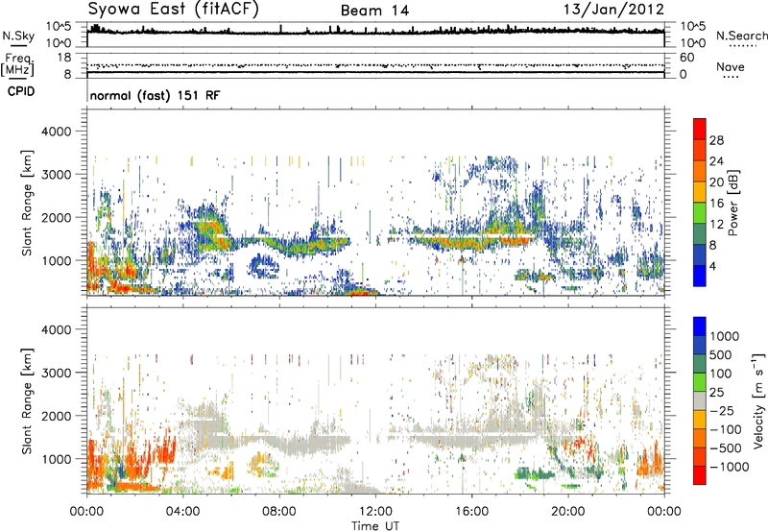This screenshot has width=768, height=532.
Task: Click the date "13/Jan/2012"
Action: [x=613, y=10]
